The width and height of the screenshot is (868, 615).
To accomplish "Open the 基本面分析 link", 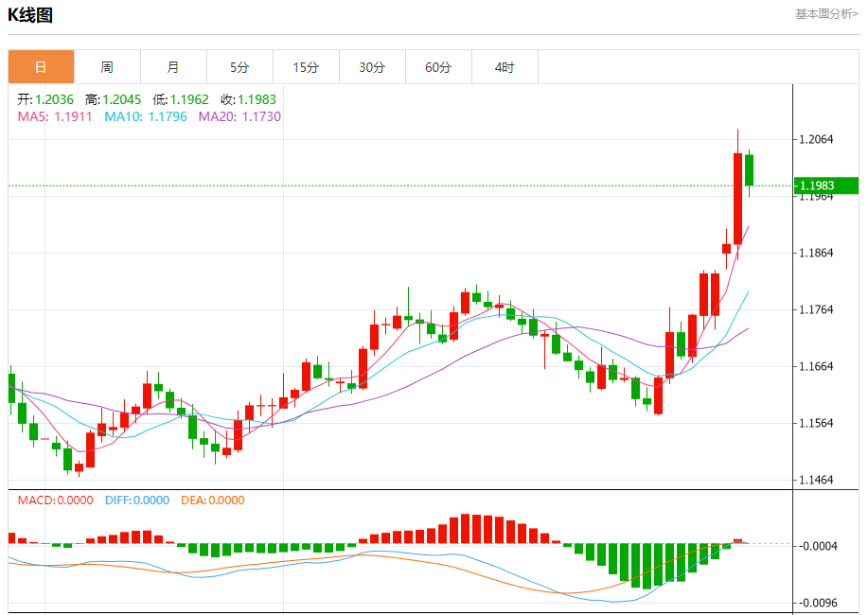I will pyautogui.click(x=825, y=14).
